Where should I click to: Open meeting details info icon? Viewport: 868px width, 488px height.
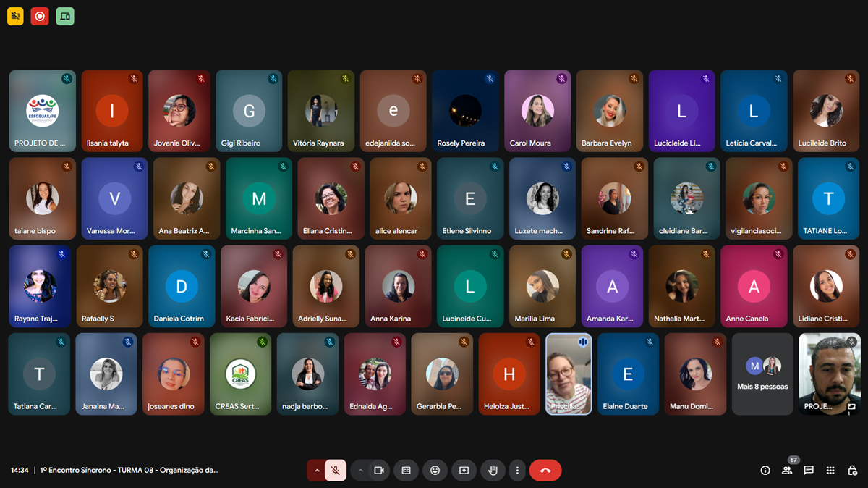pyautogui.click(x=765, y=471)
